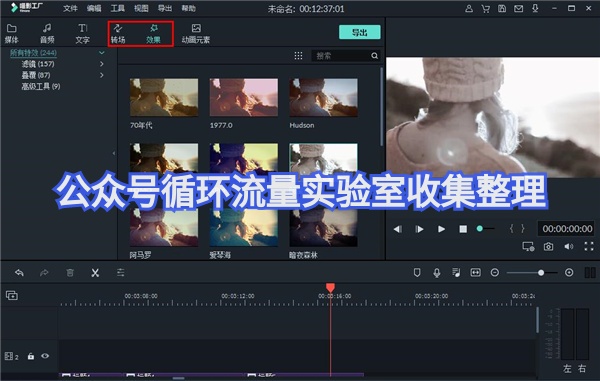Switch to the 转场 transitions tab
Viewport: 600px width, 381px height.
[118, 33]
